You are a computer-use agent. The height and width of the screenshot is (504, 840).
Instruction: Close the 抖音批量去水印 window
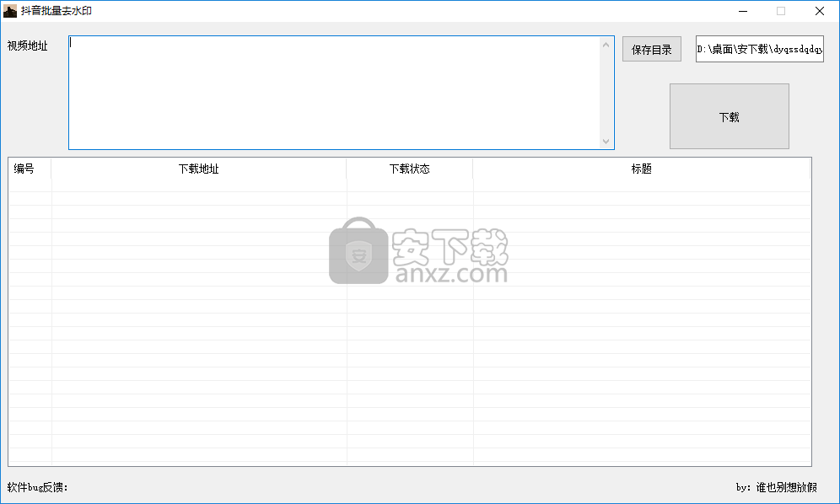pos(820,11)
